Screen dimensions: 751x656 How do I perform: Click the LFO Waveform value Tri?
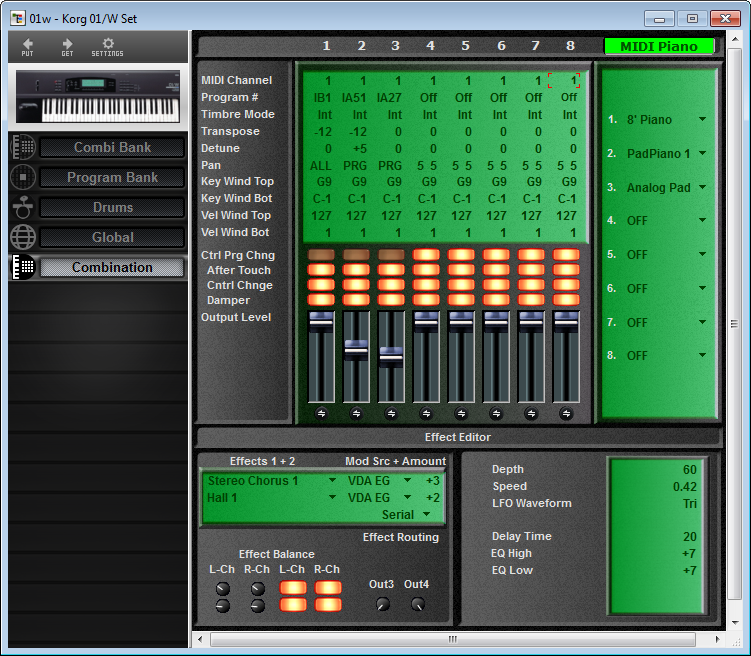coord(690,504)
